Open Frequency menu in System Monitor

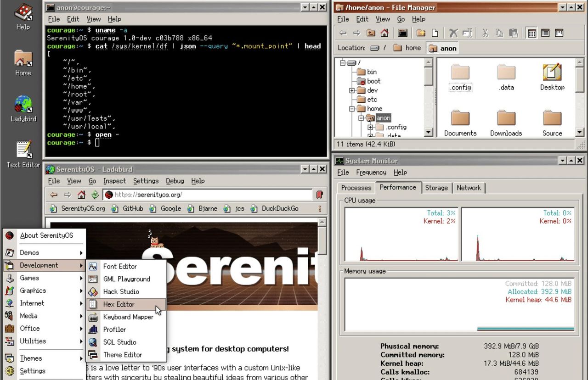tap(371, 173)
